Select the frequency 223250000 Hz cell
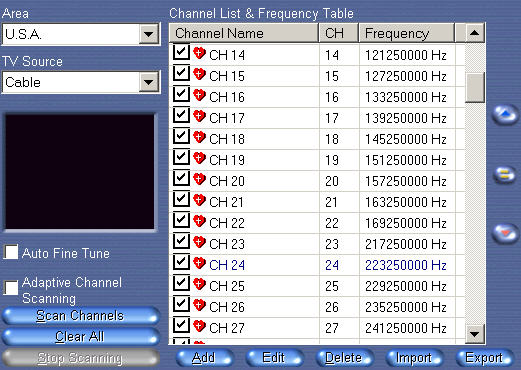The image size is (521, 370). pyautogui.click(x=406, y=265)
